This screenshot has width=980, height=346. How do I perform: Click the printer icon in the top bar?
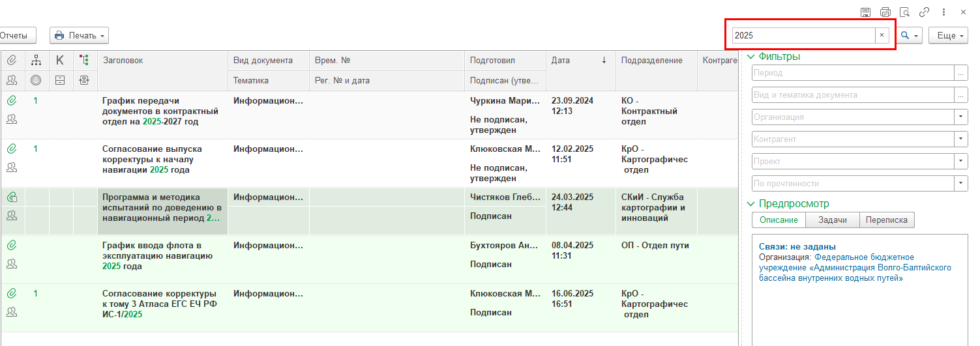pyautogui.click(x=885, y=12)
